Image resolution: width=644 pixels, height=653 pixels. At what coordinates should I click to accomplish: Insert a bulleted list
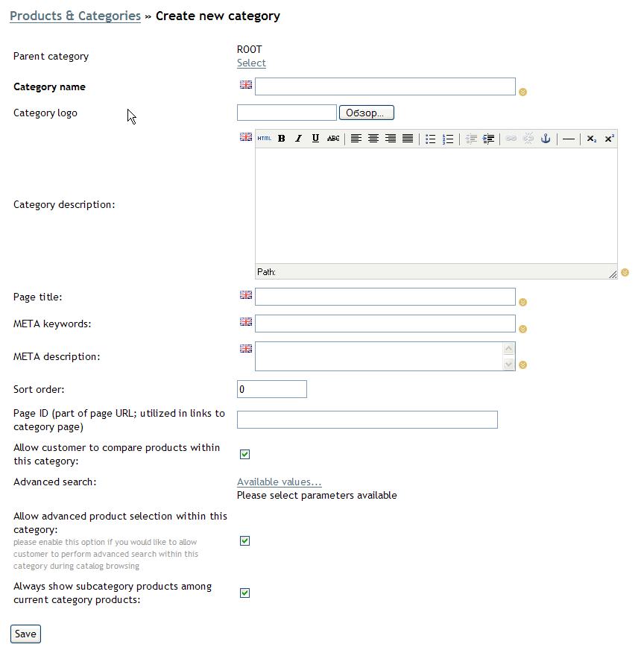coord(431,139)
